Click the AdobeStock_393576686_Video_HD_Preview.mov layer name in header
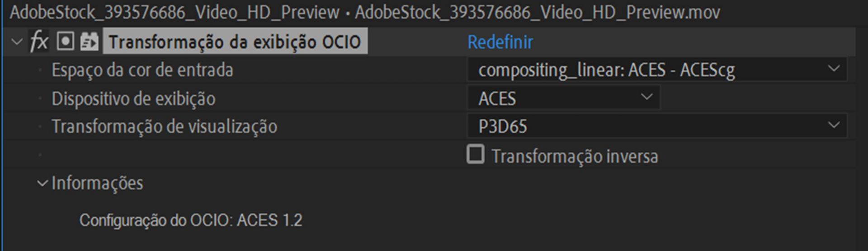 point(537,12)
